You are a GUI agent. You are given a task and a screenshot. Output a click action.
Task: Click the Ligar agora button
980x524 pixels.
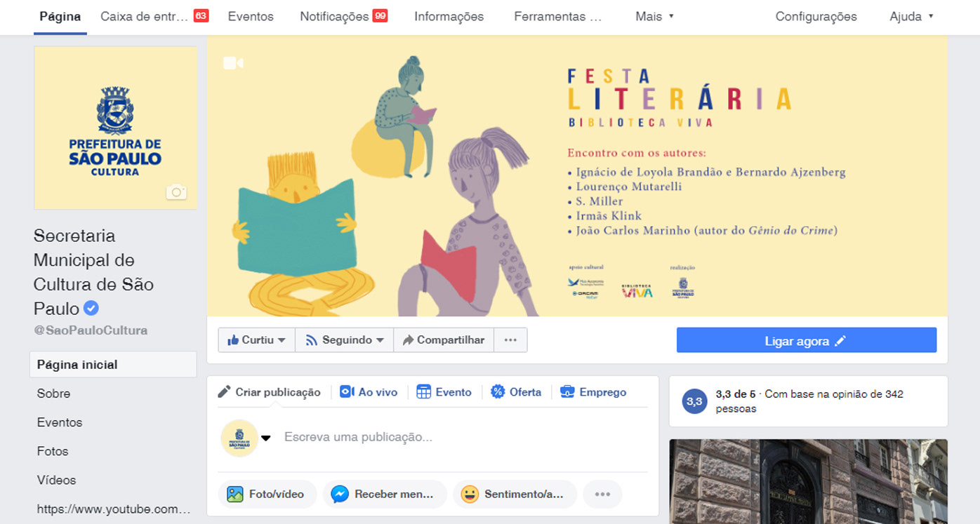[806, 340]
